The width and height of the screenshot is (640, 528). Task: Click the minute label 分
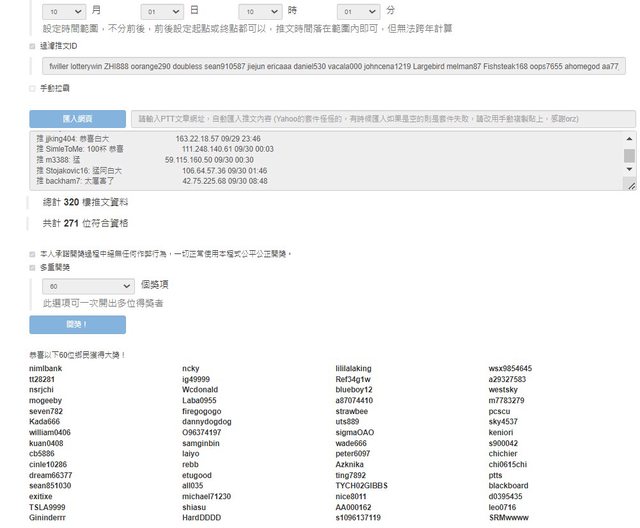[391, 10]
